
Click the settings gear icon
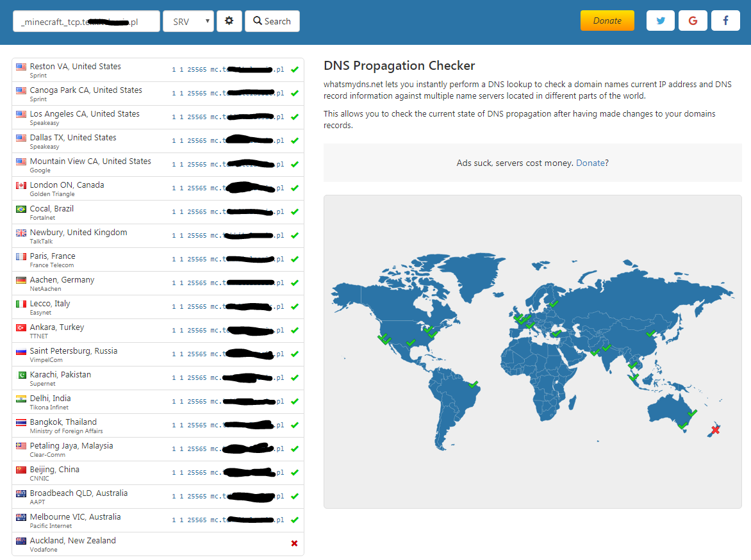(229, 21)
